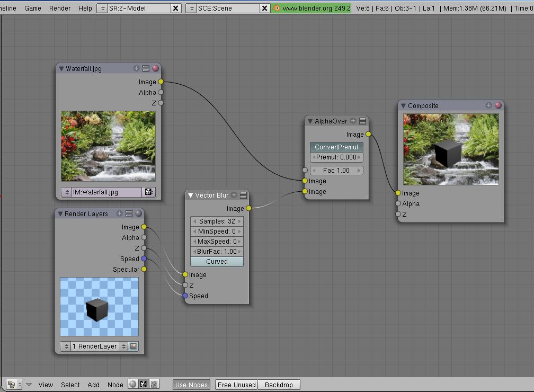Open the editor type selector icon

coord(12,385)
